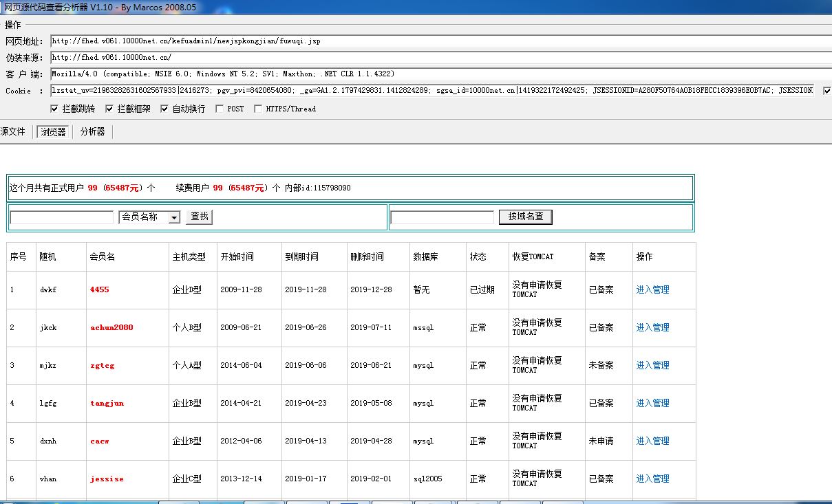Select start date 2009-11-28
This screenshot has height=504, width=832.
241,289
